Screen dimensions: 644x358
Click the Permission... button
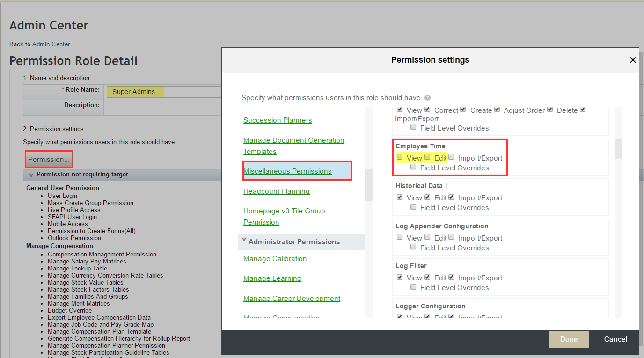pyautogui.click(x=49, y=160)
